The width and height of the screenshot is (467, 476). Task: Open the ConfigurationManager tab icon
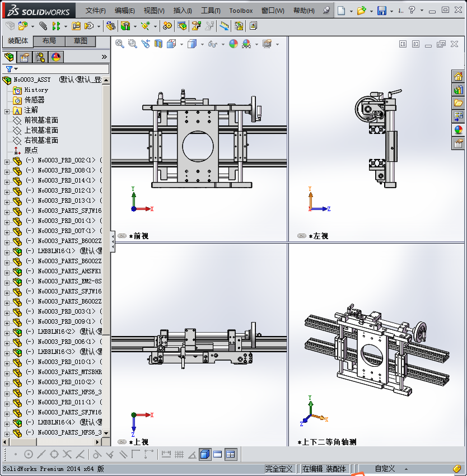click(x=40, y=57)
